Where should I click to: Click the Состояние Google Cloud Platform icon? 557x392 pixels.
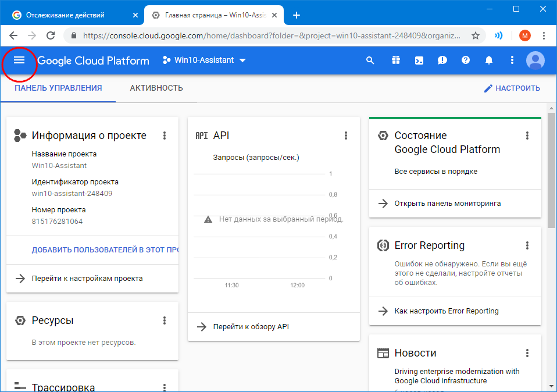click(x=383, y=136)
